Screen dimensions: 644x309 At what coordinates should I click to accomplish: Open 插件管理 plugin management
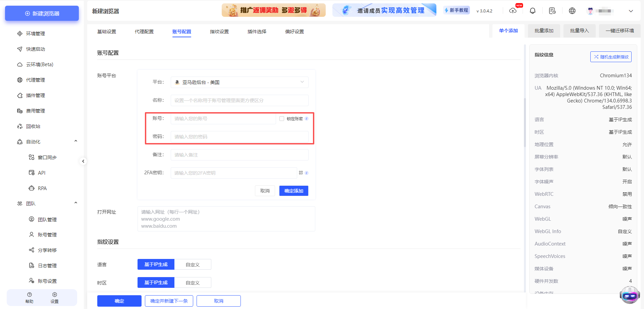[x=35, y=95]
